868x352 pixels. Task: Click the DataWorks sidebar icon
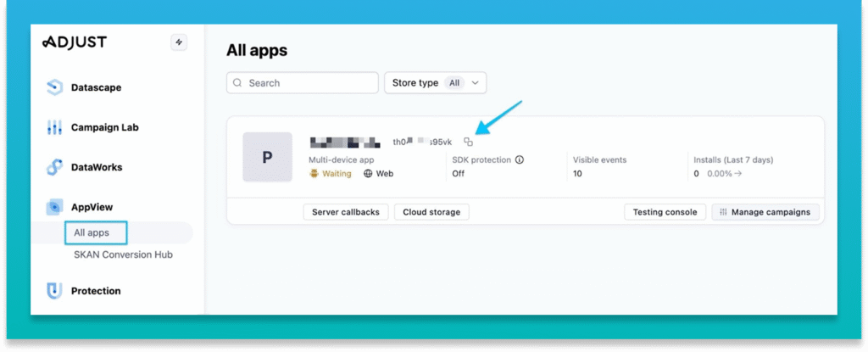(54, 167)
